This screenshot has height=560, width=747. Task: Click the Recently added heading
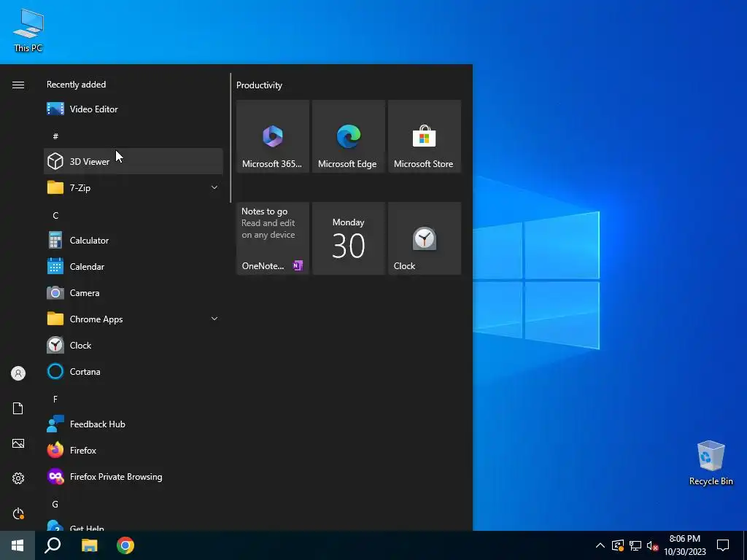coord(76,85)
